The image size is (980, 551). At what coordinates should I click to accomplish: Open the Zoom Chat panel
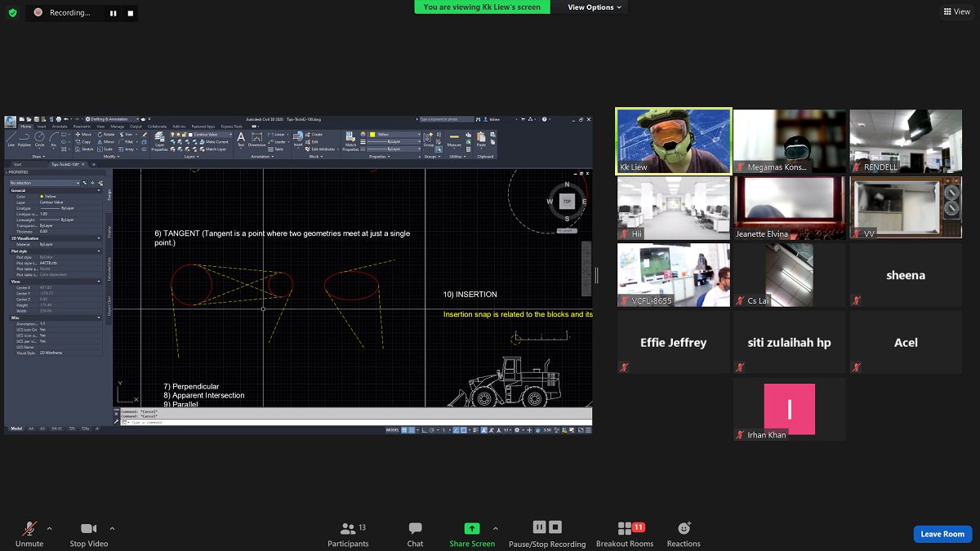point(415,535)
